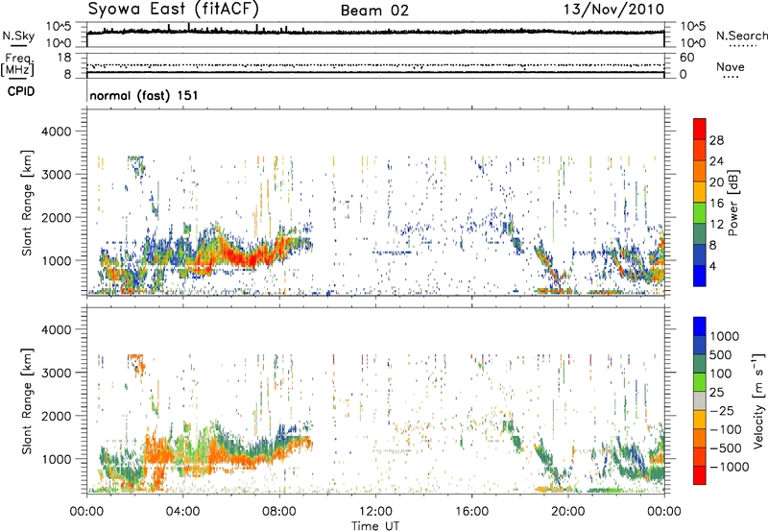Click the "20" tick on the power colorbar
This screenshot has width=768, height=532.
pyautogui.click(x=716, y=182)
